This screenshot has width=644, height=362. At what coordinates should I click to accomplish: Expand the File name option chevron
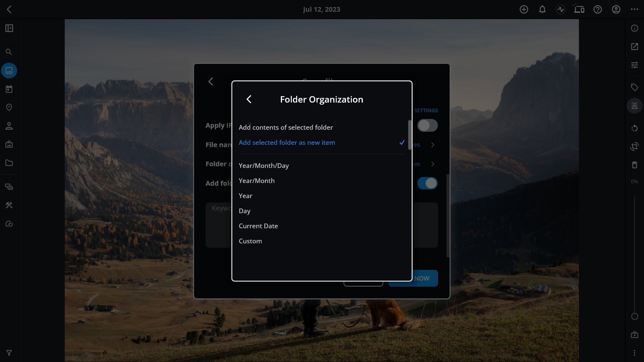coord(433,145)
